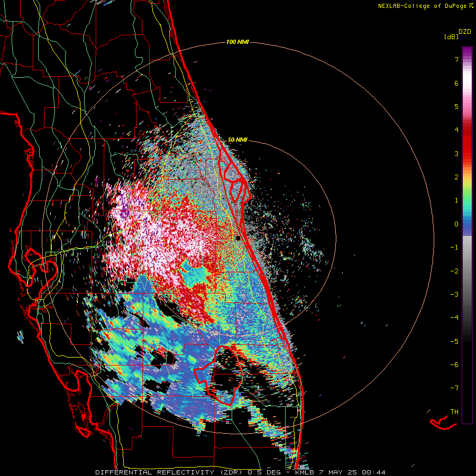Click the -6 value on color scale
The width and height of the screenshot is (476, 476).
(x=454, y=364)
